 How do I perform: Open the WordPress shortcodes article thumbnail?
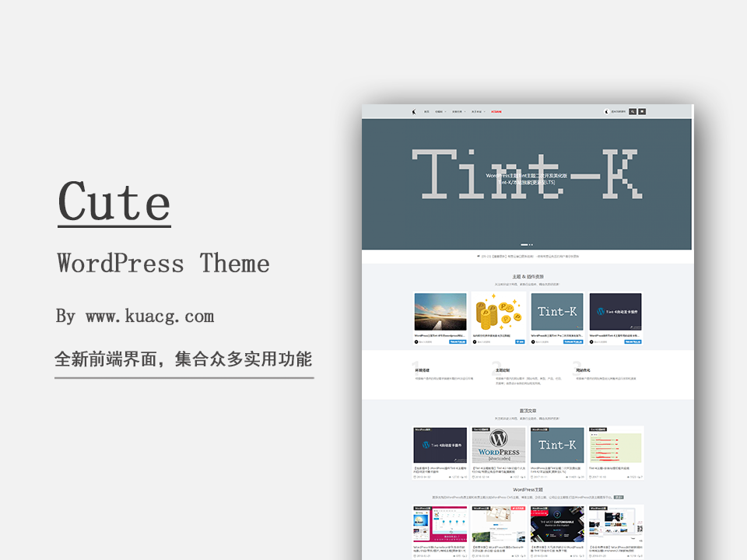(498, 445)
